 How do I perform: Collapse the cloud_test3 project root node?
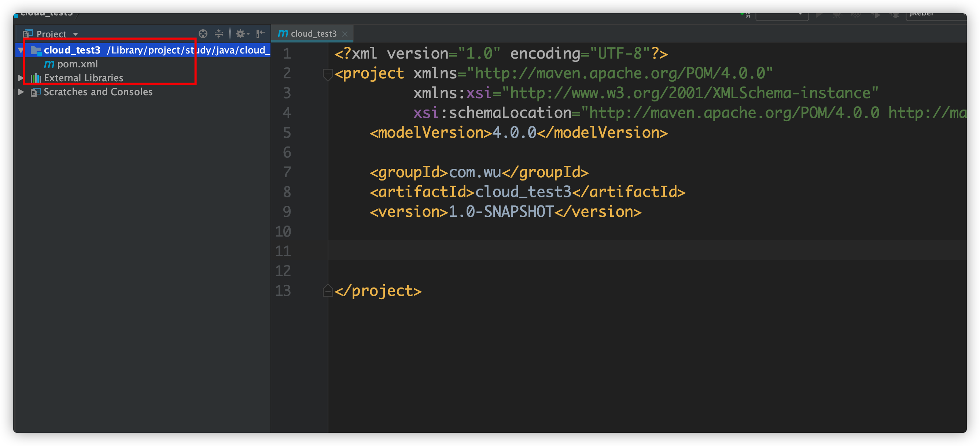click(x=21, y=50)
